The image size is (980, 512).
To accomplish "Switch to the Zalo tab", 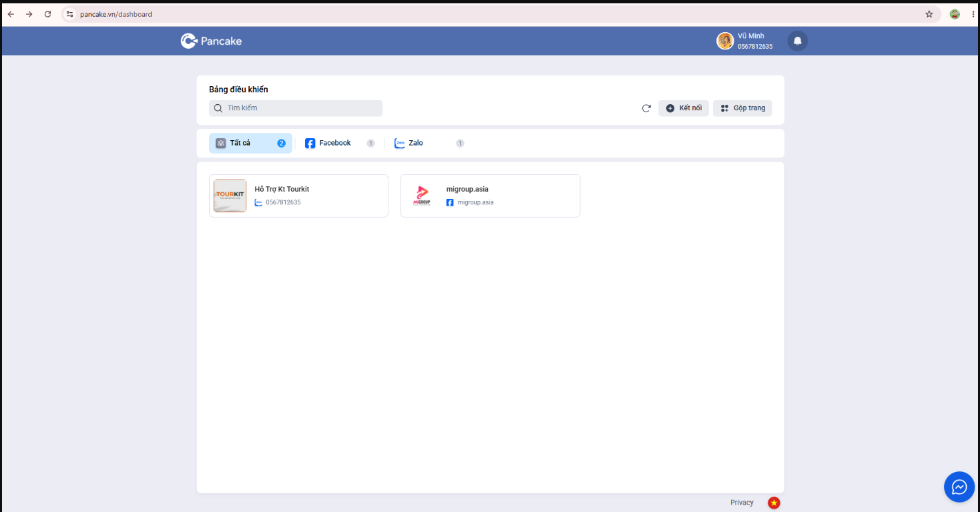I will (429, 143).
